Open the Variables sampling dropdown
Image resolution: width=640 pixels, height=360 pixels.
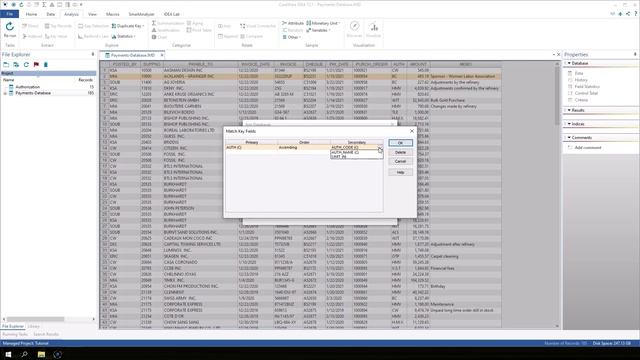318,30
